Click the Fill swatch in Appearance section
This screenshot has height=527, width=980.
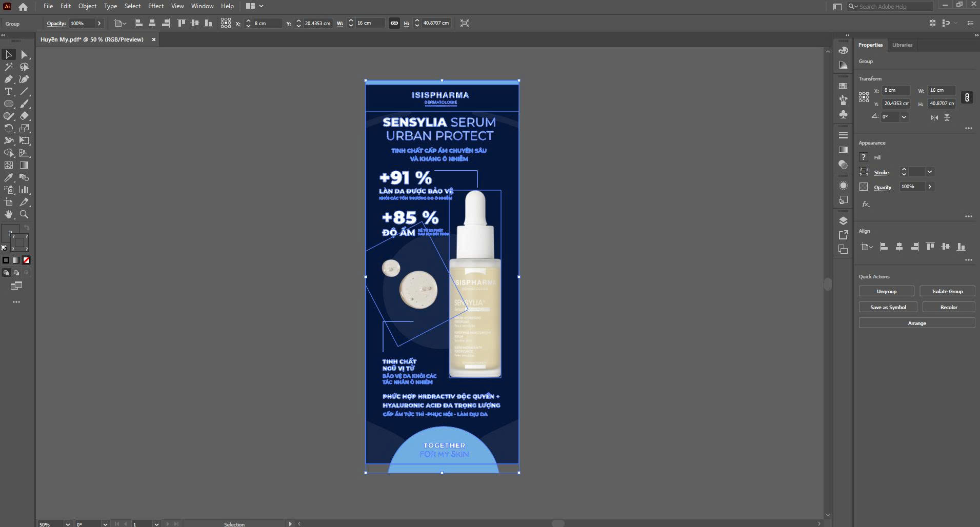click(x=864, y=157)
